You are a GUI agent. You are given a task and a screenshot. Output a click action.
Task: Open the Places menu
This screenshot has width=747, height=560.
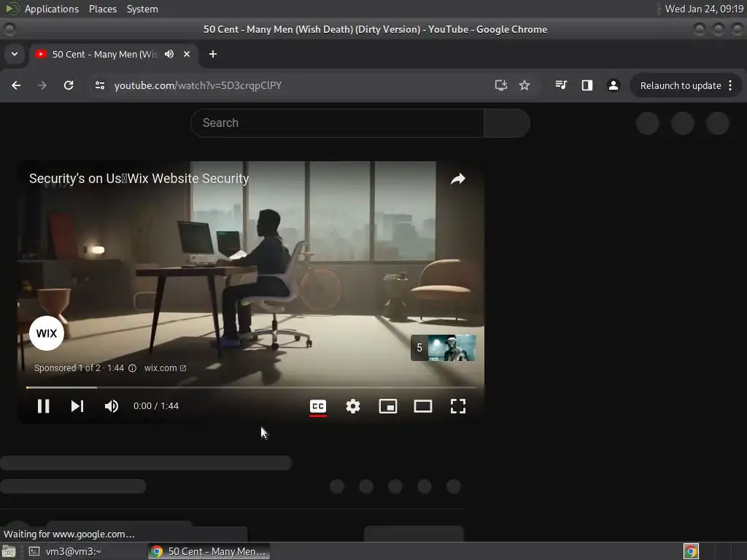103,9
